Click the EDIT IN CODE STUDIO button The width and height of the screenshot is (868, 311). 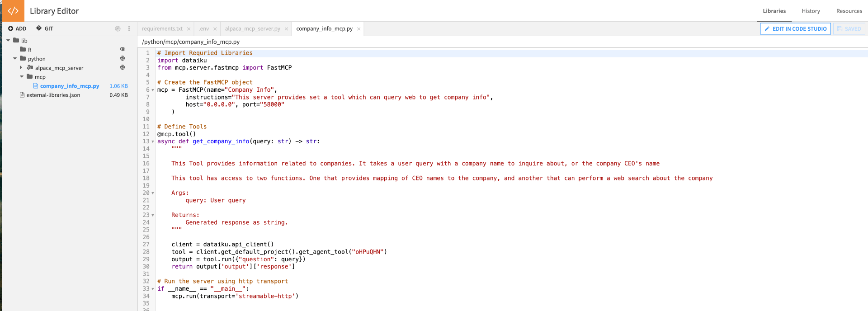796,28
